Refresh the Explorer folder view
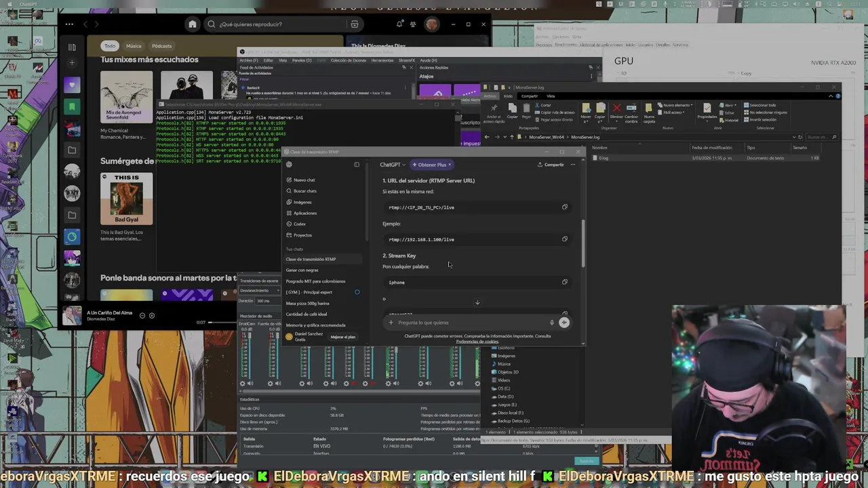 [801, 137]
